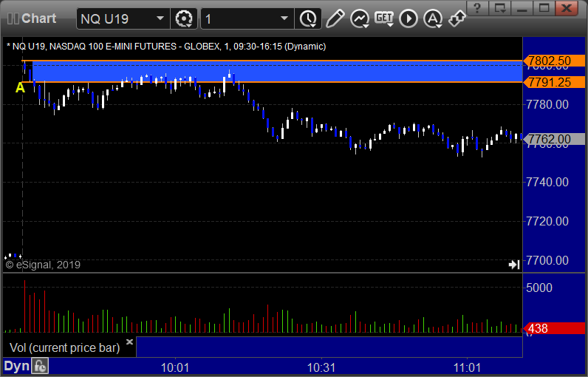The width and height of the screenshot is (588, 377).
Task: Minimize the chart window
Action: [x=522, y=7]
